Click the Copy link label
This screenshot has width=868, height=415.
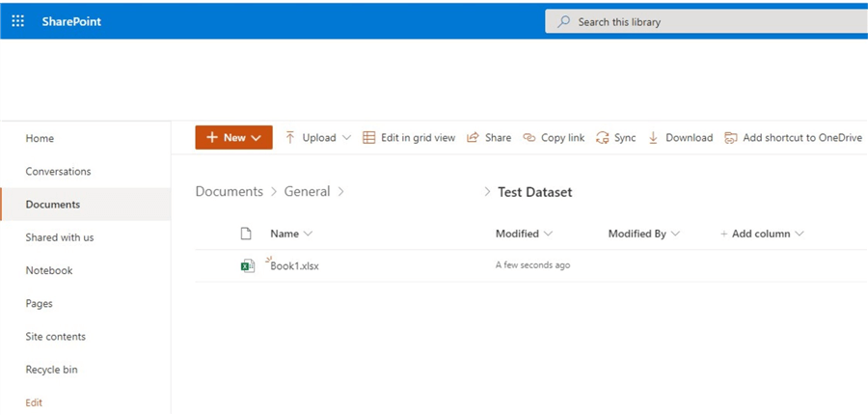[x=563, y=138]
